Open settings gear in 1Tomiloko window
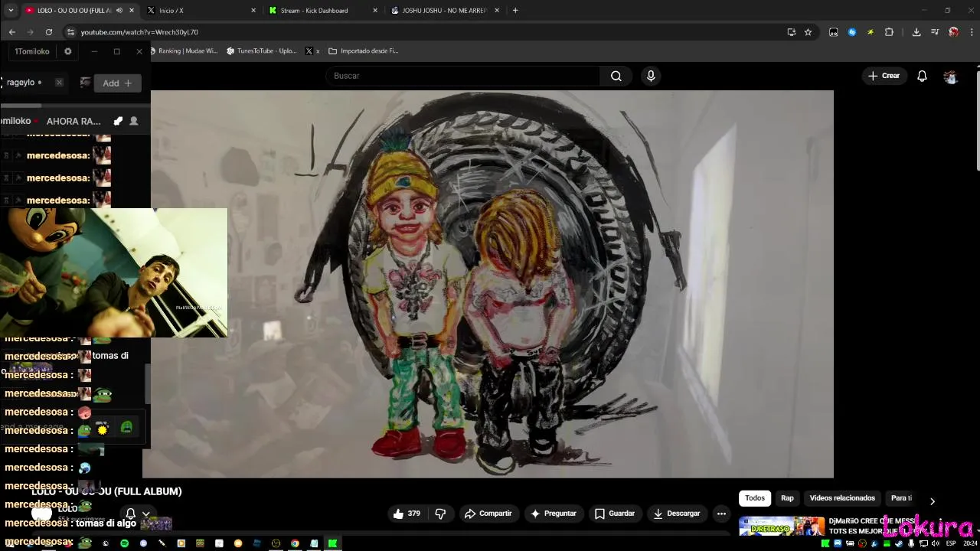 [67, 51]
